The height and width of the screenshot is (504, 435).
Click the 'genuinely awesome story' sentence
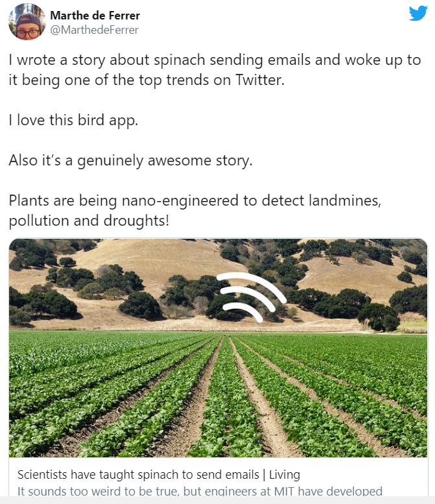tap(130, 160)
